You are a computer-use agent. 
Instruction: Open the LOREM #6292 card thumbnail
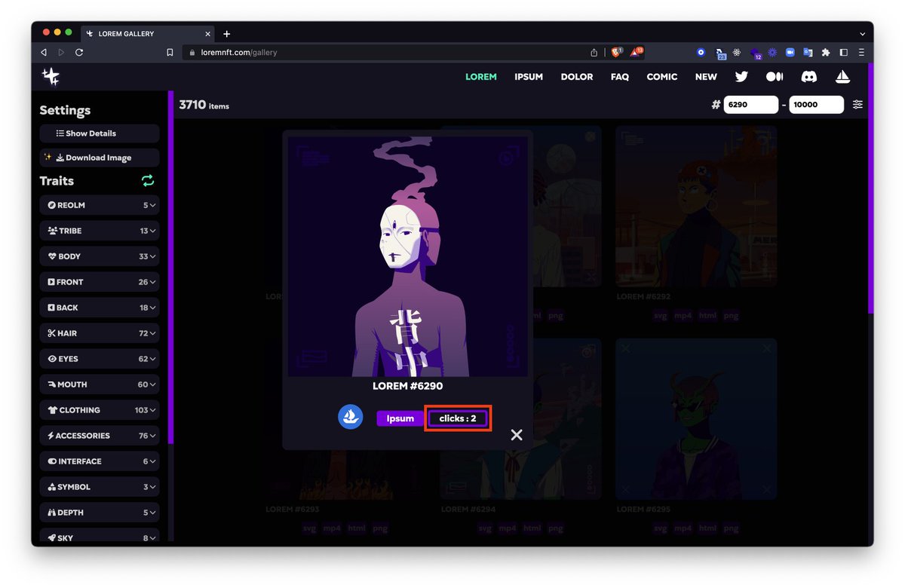(696, 207)
